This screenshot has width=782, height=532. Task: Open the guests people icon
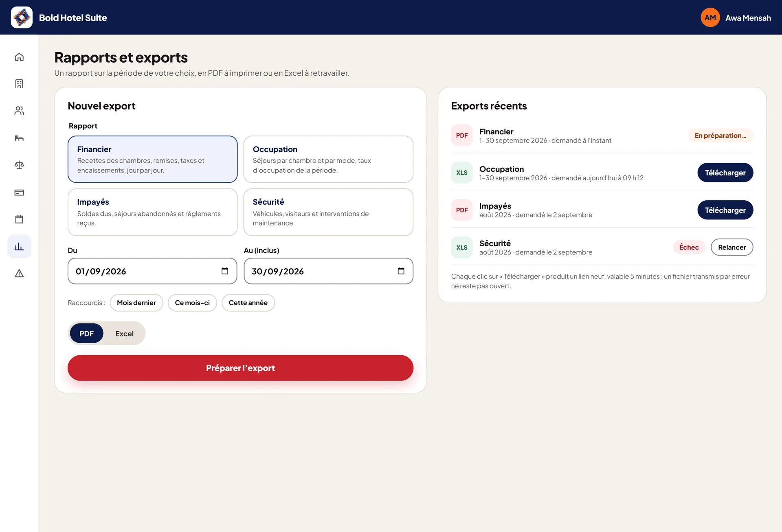click(19, 111)
